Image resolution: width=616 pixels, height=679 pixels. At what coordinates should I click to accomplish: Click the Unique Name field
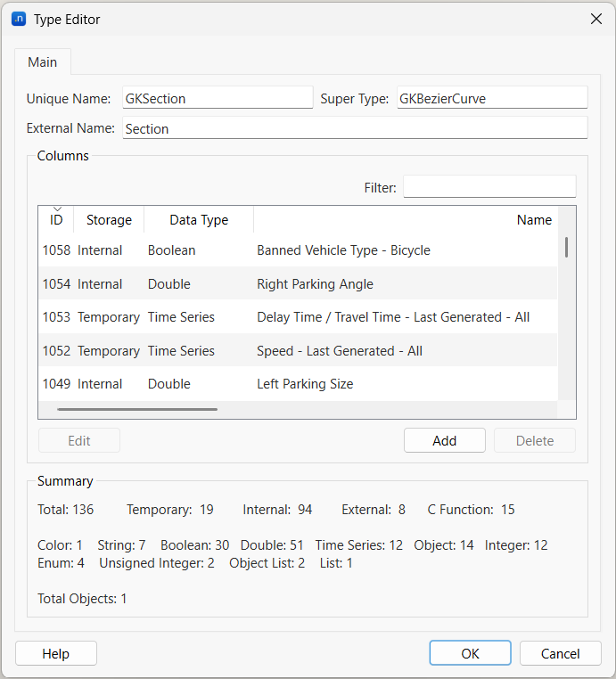218,98
